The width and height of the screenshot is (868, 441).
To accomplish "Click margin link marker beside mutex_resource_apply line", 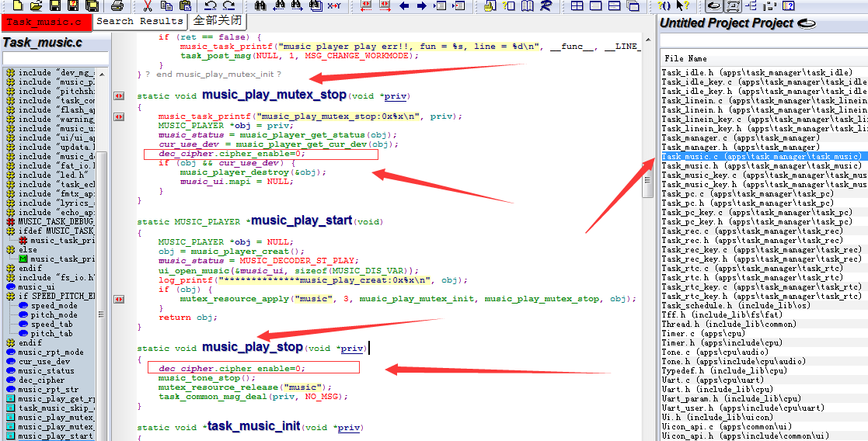I will pos(118,300).
